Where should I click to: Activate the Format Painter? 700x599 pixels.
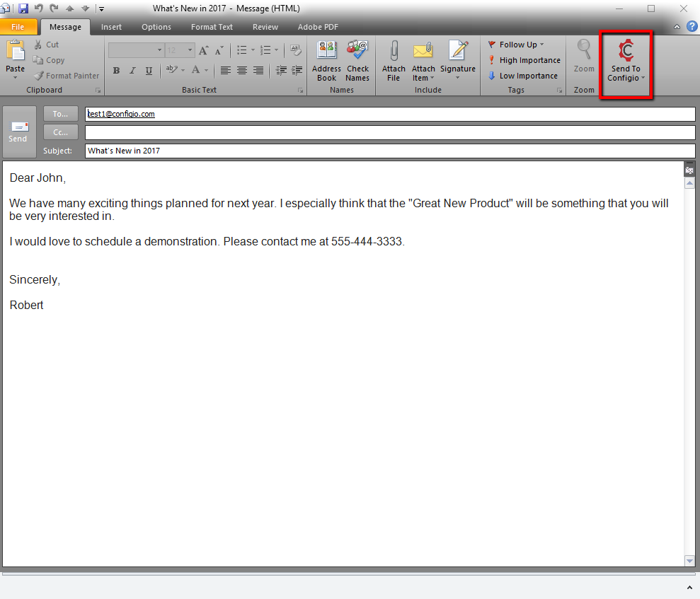(x=67, y=76)
